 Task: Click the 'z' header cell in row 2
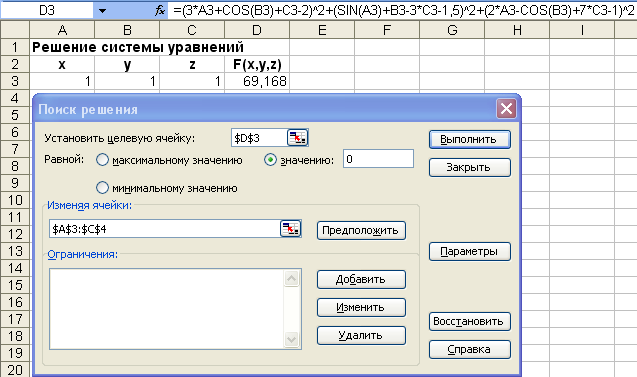pos(192,64)
